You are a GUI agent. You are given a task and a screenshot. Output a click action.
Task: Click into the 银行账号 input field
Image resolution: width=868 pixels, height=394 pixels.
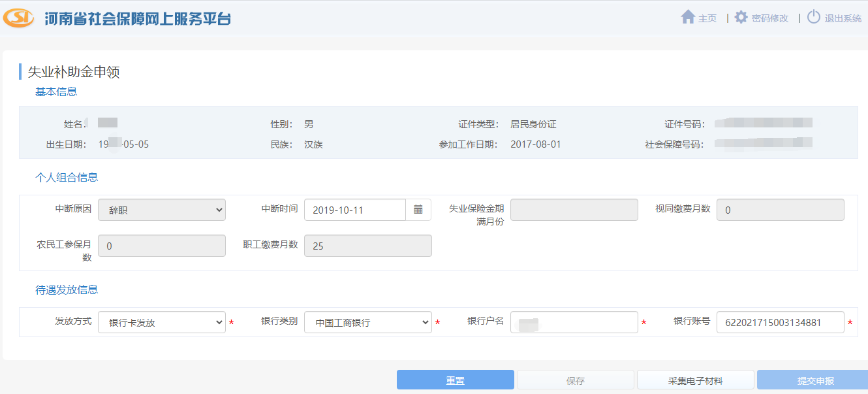click(780, 322)
